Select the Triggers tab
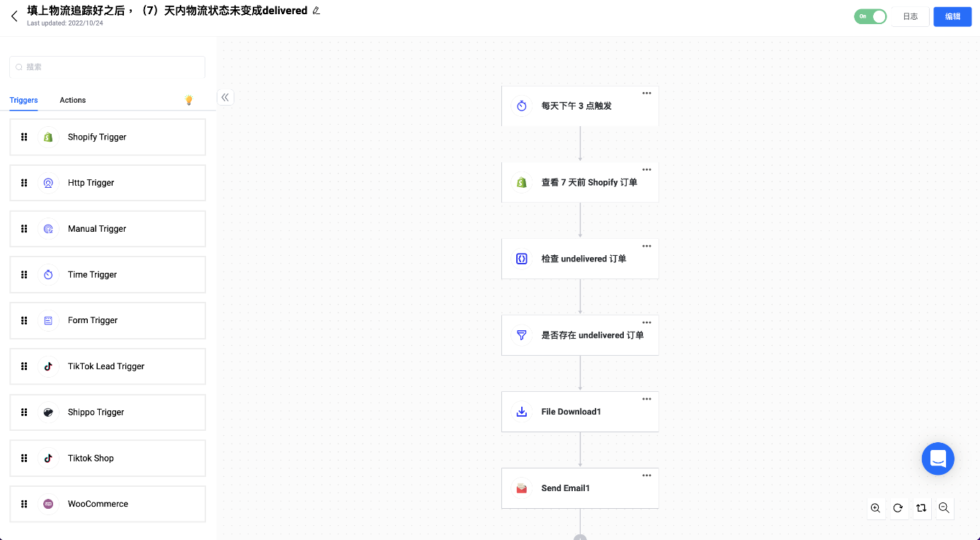Screen dimensions: 980x540 click(x=23, y=100)
